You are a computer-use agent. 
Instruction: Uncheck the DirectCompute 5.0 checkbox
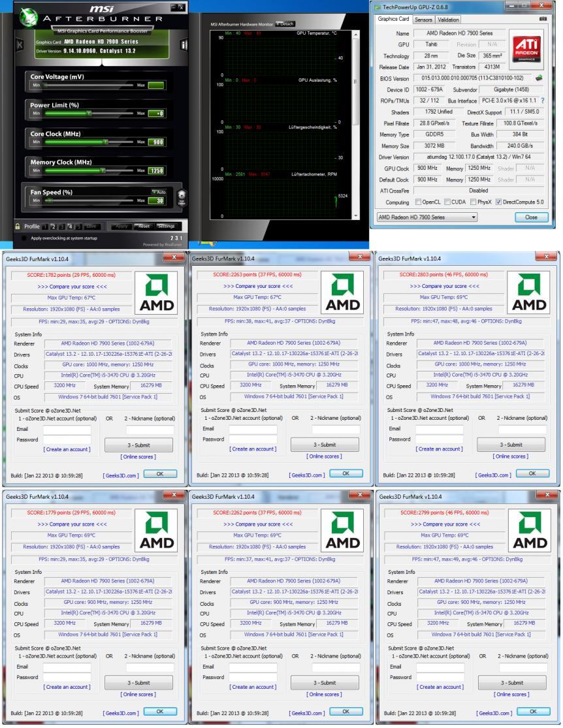[x=498, y=202]
